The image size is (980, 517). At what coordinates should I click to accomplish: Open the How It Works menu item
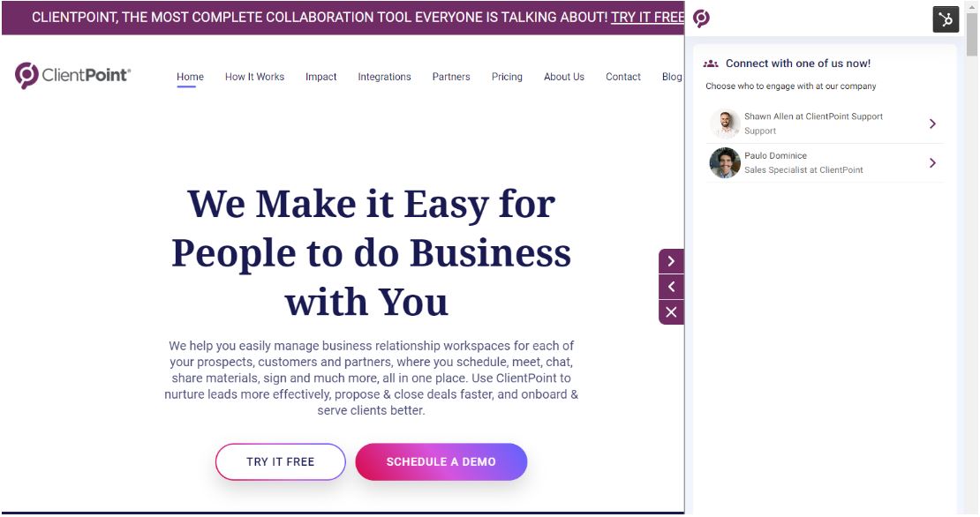(254, 77)
